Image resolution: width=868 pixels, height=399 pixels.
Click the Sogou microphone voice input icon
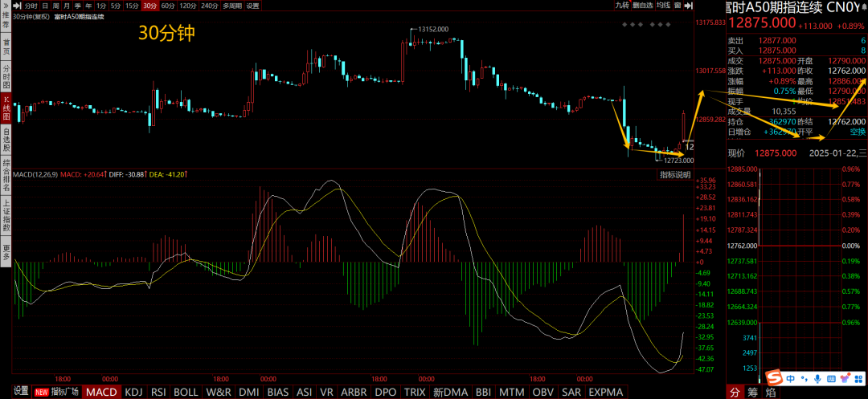(817, 379)
